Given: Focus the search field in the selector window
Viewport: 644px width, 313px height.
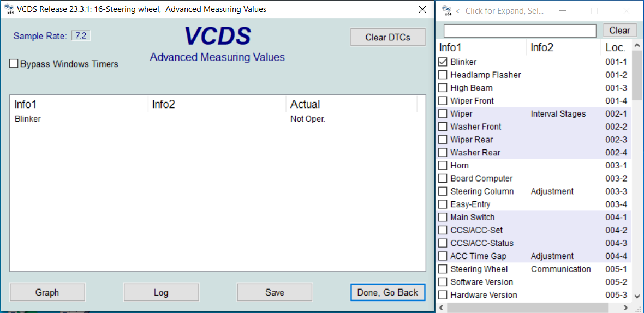Looking at the screenshot, I should 520,31.
